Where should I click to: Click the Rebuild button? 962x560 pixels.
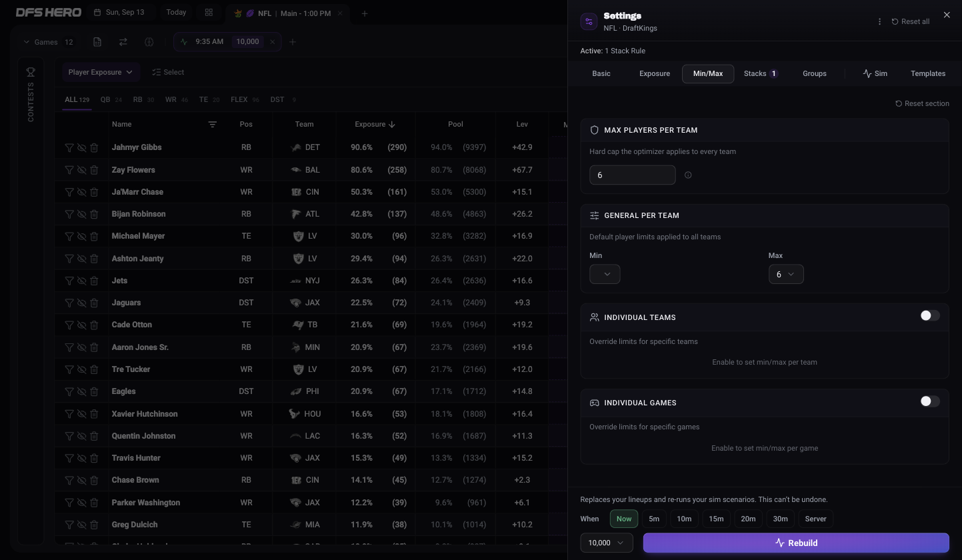coord(796,543)
